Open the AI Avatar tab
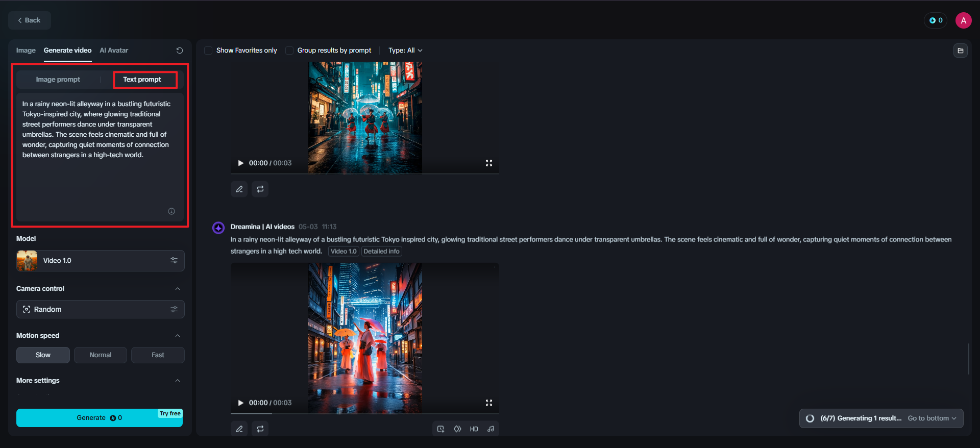980x448 pixels. [114, 51]
